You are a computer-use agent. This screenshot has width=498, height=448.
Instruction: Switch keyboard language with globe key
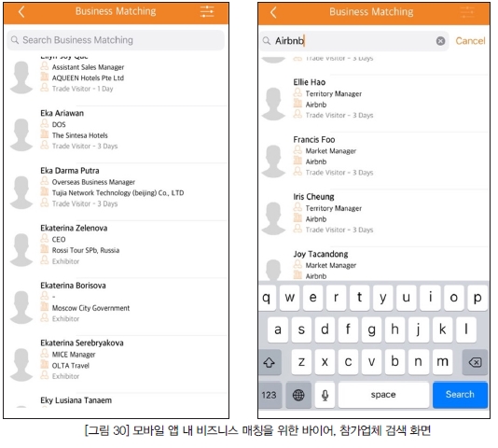pos(298,395)
